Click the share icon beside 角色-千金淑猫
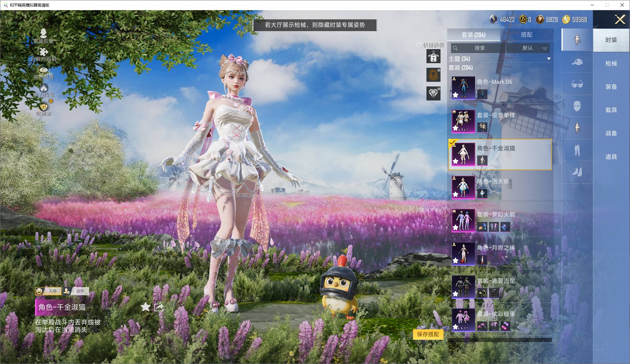The image size is (630, 364). [x=159, y=307]
